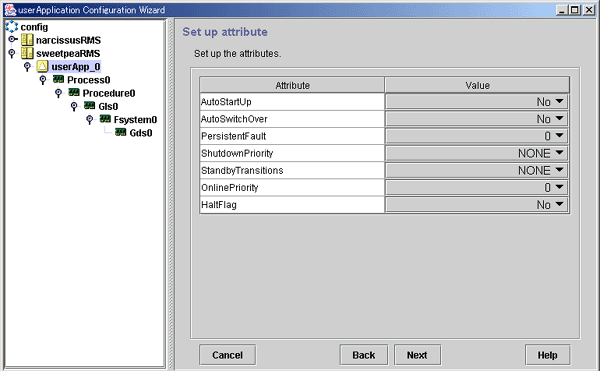Select Process0 label in the tree

[89, 80]
